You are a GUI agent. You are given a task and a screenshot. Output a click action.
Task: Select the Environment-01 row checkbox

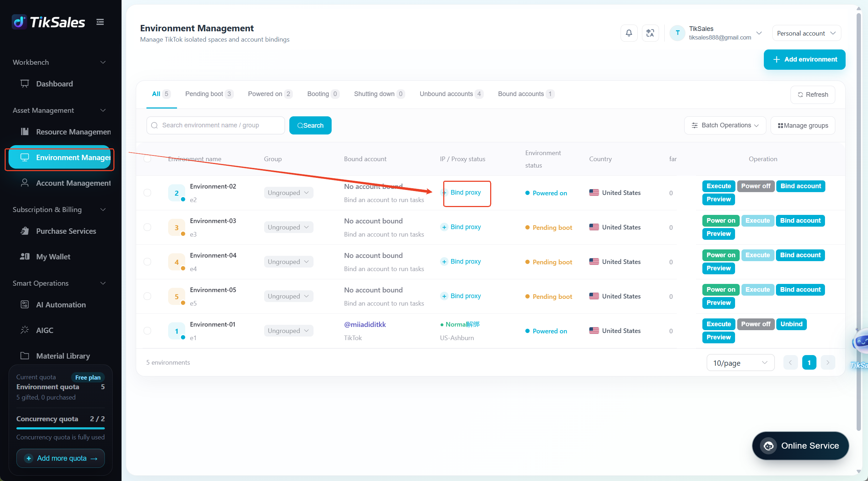click(x=147, y=331)
